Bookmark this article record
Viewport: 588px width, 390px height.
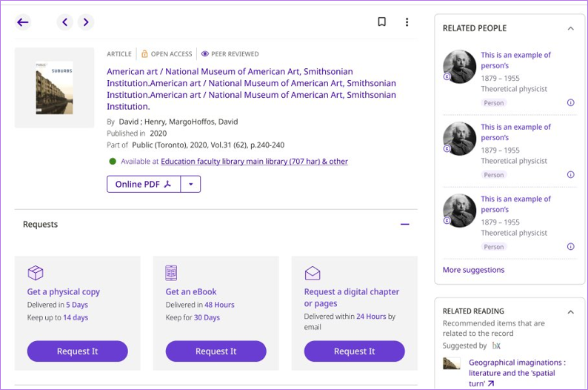tap(382, 22)
